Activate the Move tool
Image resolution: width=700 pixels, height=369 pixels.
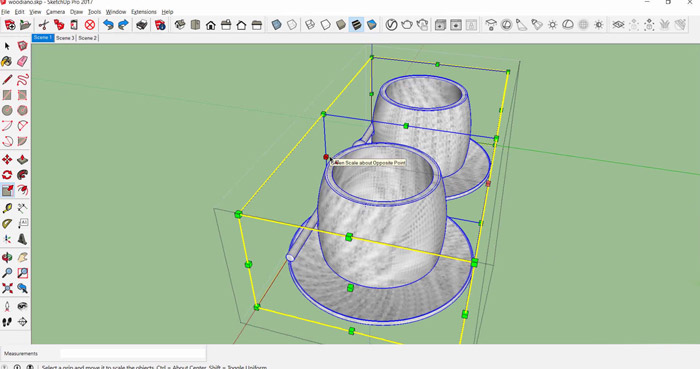[x=7, y=160]
